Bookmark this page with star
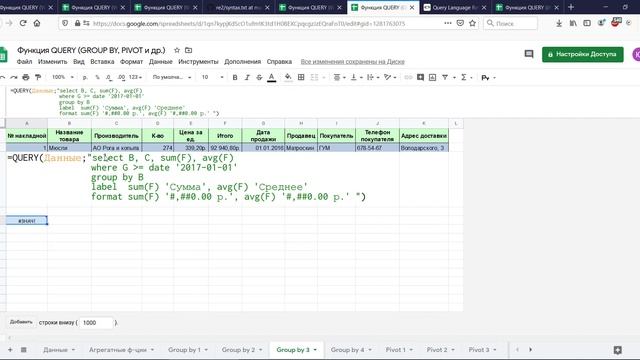The image size is (640, 360). (x=473, y=23)
